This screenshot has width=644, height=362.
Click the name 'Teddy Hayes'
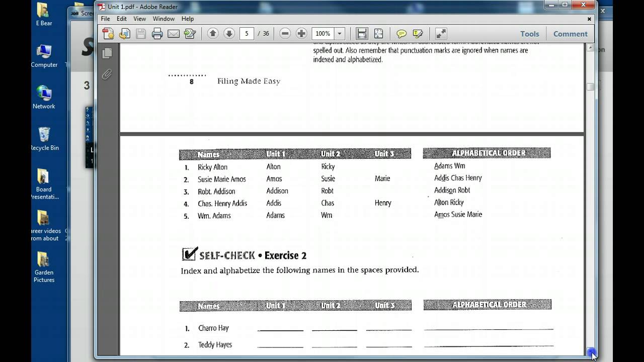[x=215, y=344]
